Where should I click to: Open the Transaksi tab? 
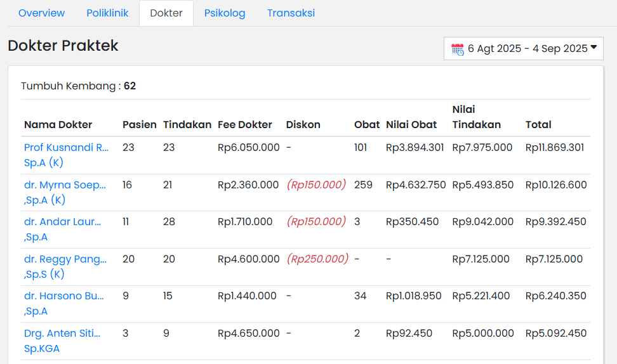tap(291, 13)
